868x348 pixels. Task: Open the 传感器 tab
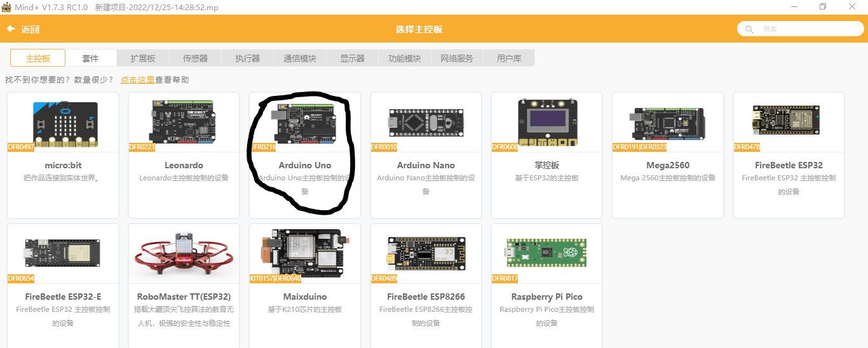point(196,58)
